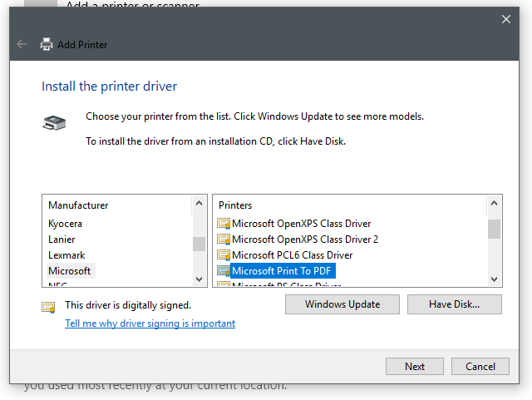Choose Lexmark as the manufacturer
The image size is (532, 400).
(66, 255)
